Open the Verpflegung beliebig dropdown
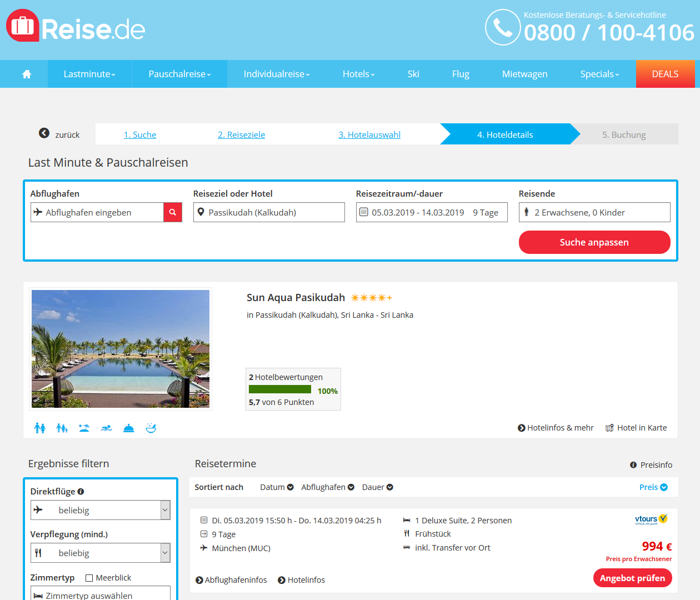This screenshot has height=600, width=700. (101, 553)
